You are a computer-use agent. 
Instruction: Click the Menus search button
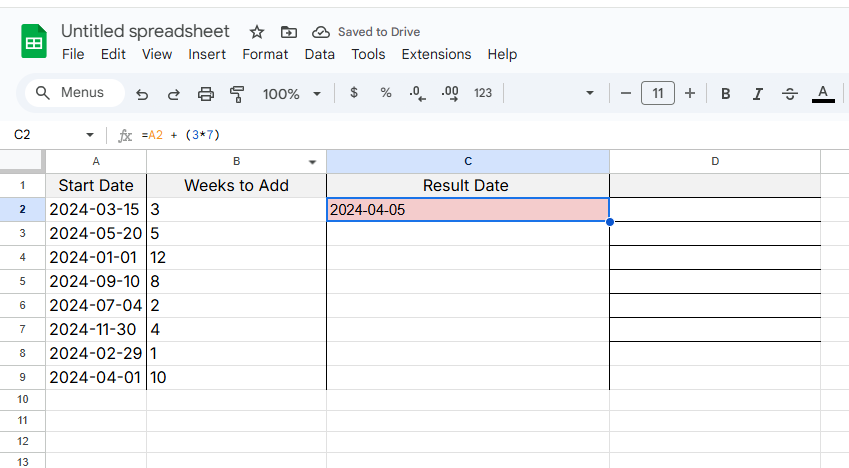point(71,93)
